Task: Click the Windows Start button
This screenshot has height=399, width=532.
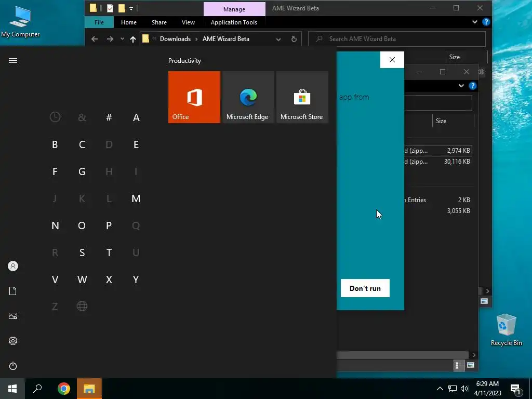Action: click(x=12, y=389)
